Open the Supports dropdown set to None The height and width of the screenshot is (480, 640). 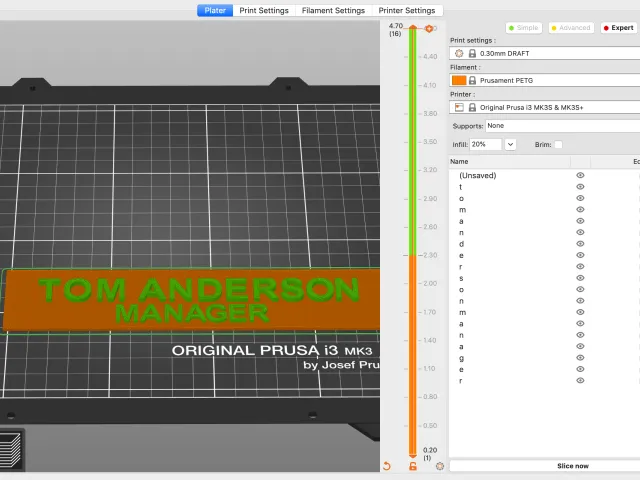562,126
